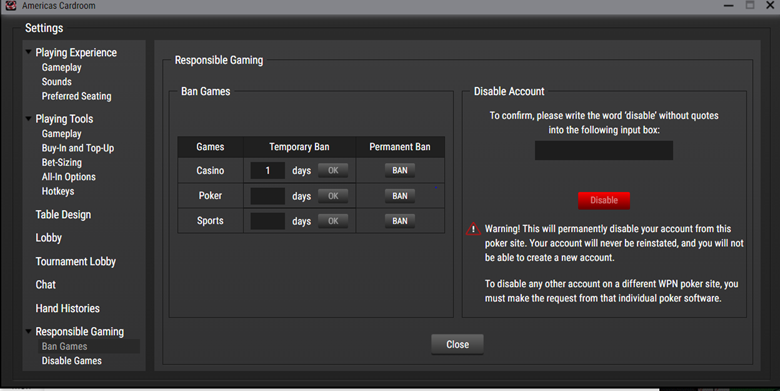Collapse the Playing Experience section arrow

(x=28, y=52)
